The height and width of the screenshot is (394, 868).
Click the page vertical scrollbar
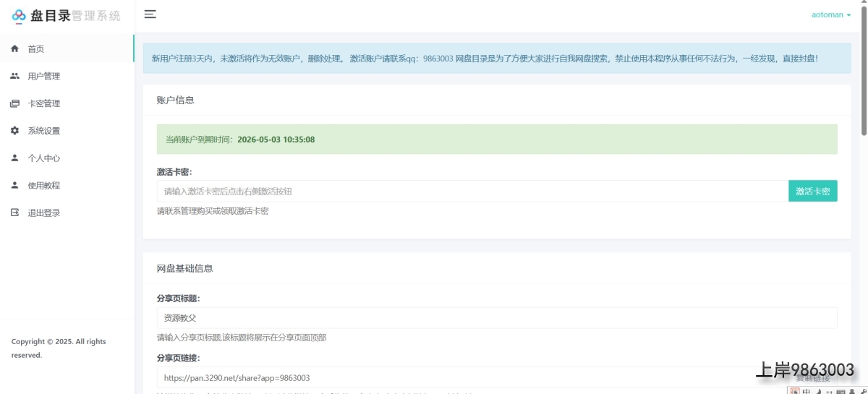(x=864, y=72)
